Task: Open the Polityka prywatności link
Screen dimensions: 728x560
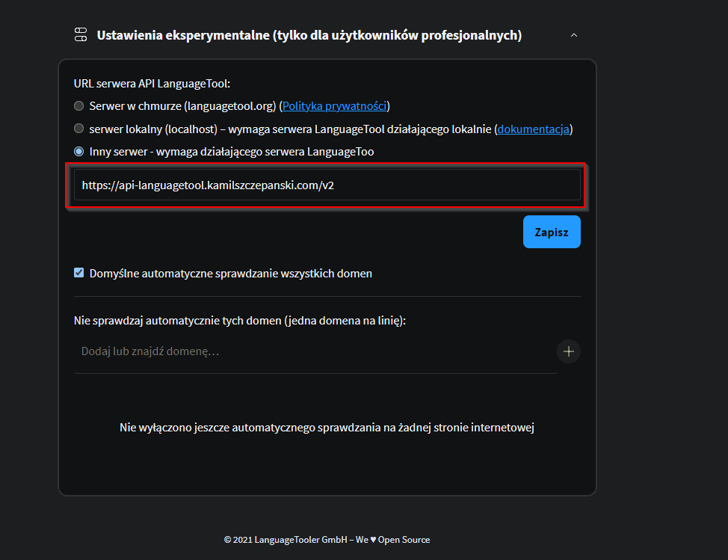Action: (334, 106)
